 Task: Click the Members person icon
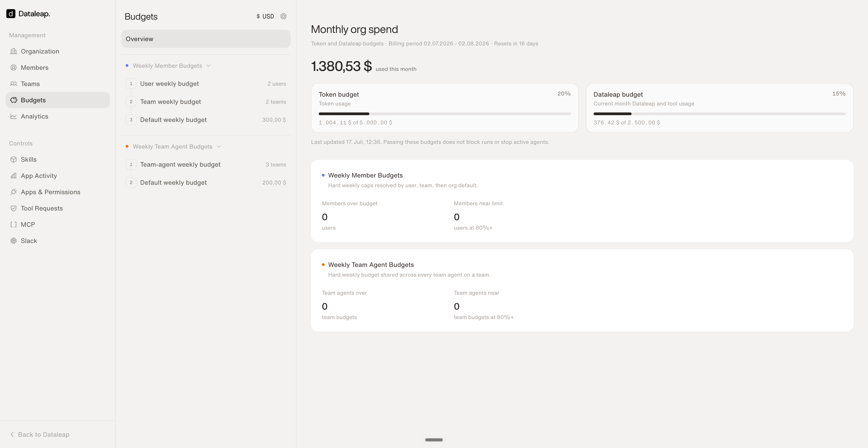click(14, 68)
